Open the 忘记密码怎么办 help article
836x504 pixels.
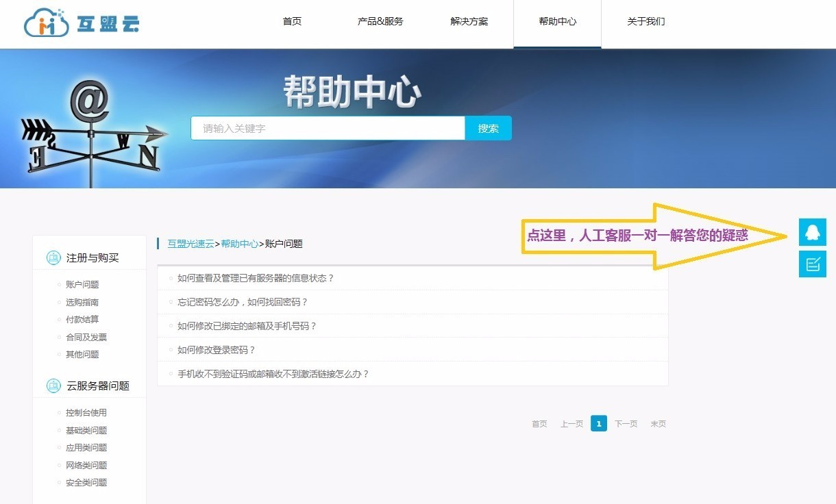click(x=243, y=302)
